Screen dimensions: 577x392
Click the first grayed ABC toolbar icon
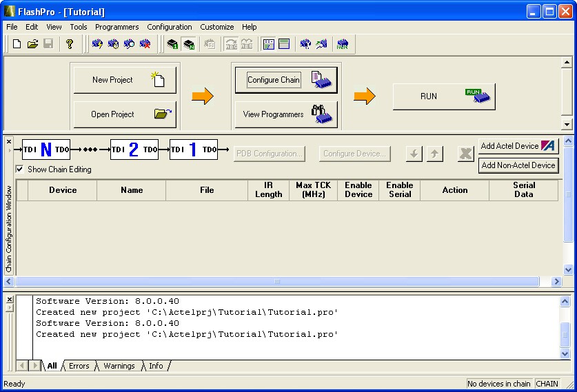click(231, 44)
